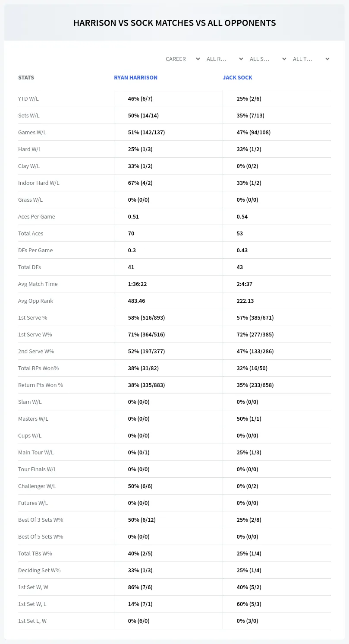Click Sock's Masters W/L value
Image resolution: width=349 pixels, height=644 pixels.
point(249,419)
